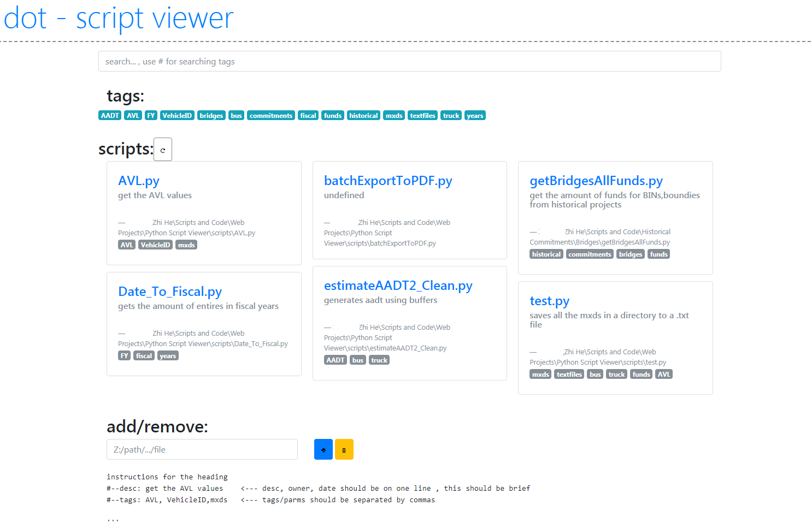Click funds tag on getBridgesAllFunds.py card

tap(659, 254)
